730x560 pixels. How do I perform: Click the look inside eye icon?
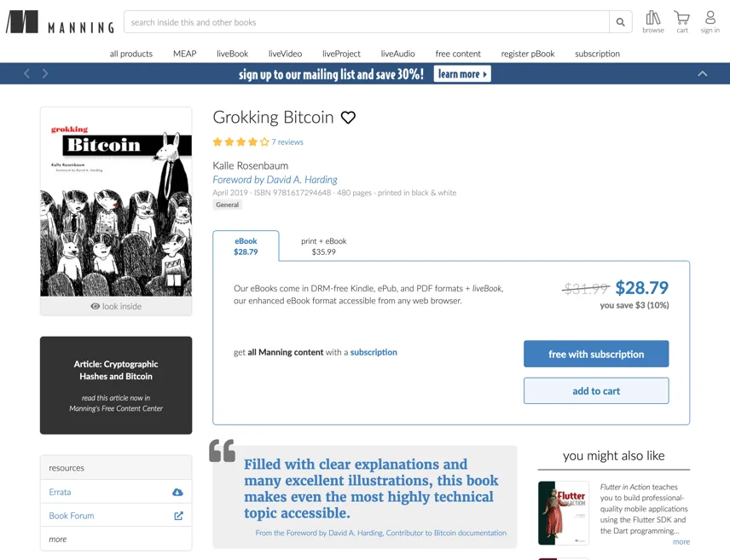(x=95, y=306)
